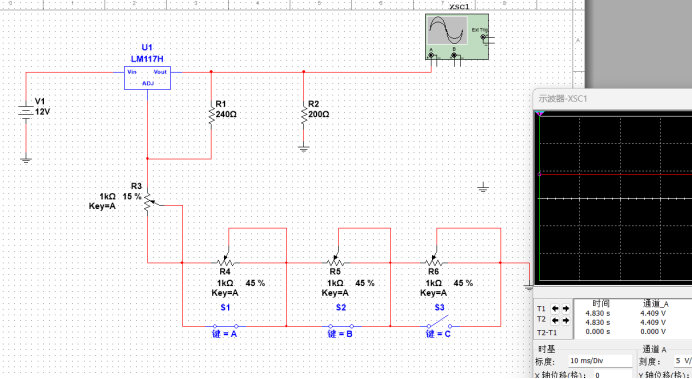Click the oscilloscope T1 cursor marker at top

[x=540, y=114]
